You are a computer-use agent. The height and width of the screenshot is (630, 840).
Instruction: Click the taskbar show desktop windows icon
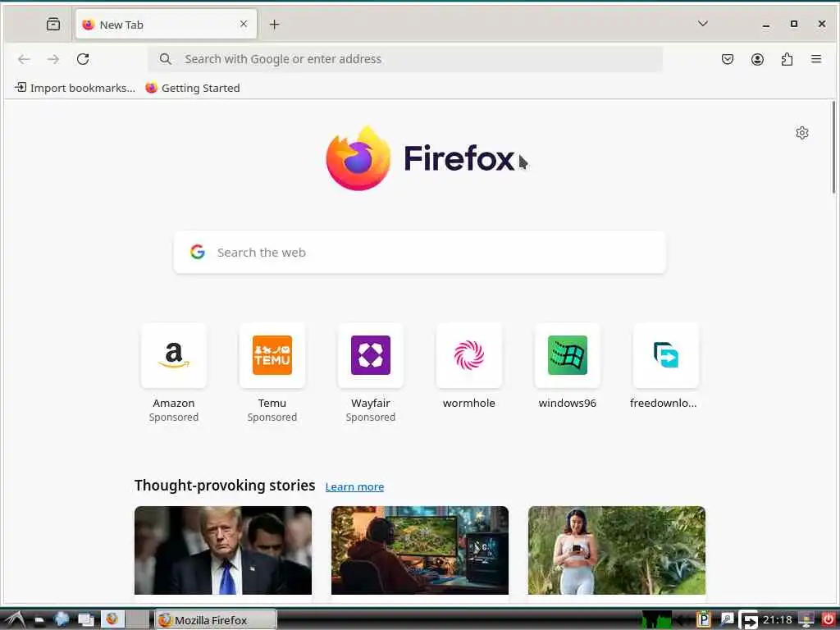(85, 620)
